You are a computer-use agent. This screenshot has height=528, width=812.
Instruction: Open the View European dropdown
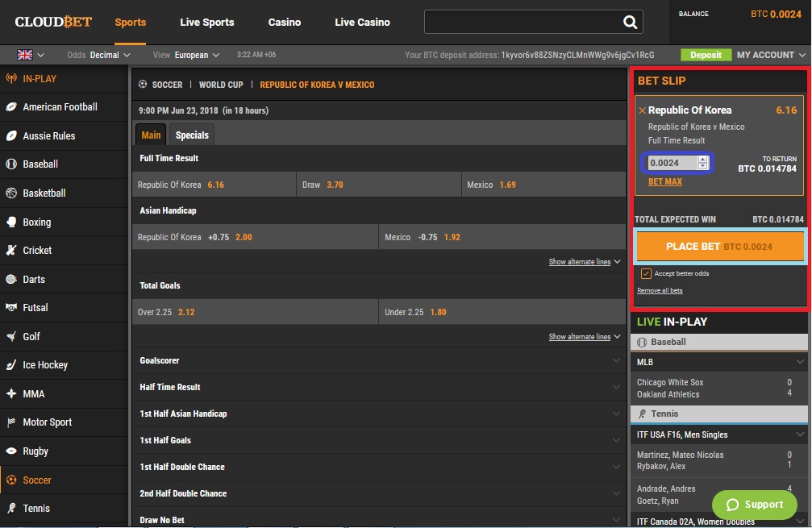tap(186, 55)
